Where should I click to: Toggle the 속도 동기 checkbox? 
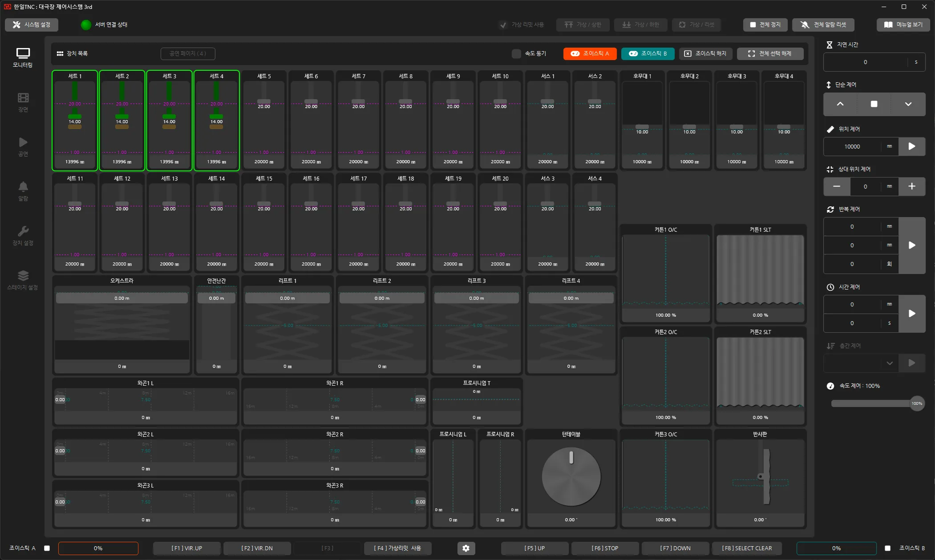pyautogui.click(x=516, y=54)
